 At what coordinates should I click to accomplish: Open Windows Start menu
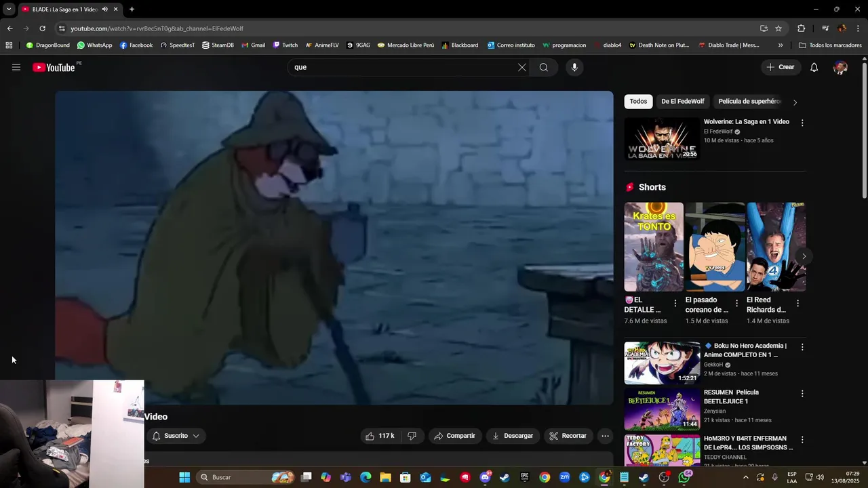click(x=184, y=477)
